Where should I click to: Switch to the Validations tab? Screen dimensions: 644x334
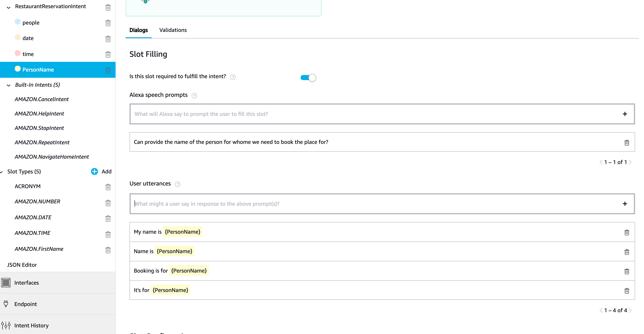tap(173, 30)
